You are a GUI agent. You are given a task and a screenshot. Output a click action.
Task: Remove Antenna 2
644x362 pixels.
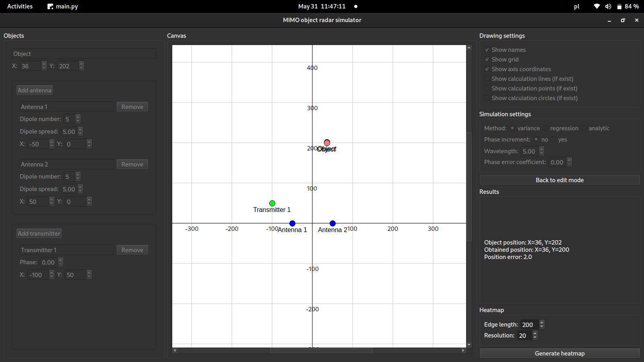click(x=132, y=164)
